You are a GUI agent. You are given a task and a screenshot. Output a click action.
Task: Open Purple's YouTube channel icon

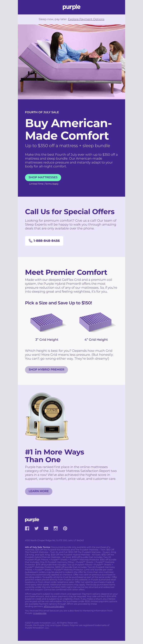pos(46,528)
